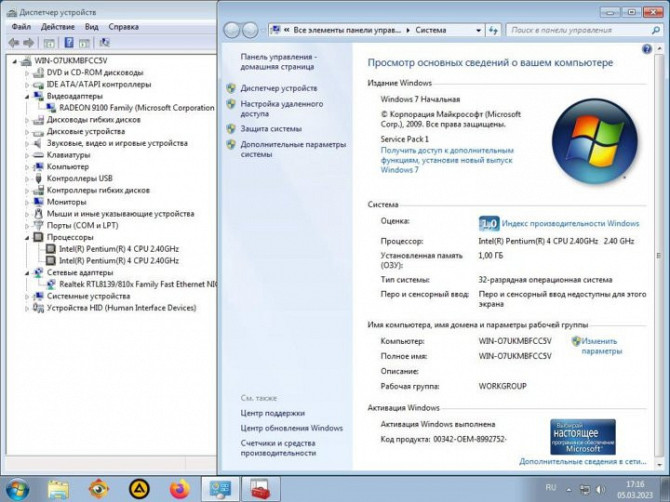Click Устройства HID category icon
Image resolution: width=670 pixels, height=502 pixels.
point(38,308)
